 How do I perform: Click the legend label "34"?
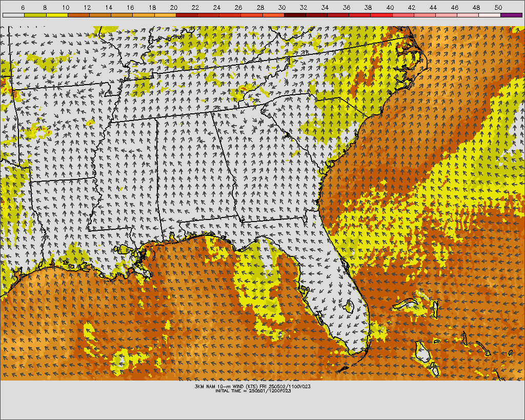[x=325, y=7]
